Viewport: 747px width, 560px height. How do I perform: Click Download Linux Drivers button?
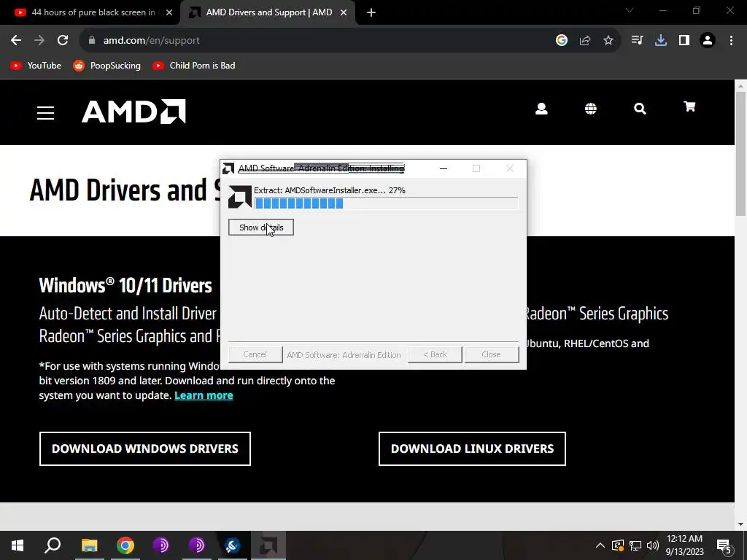472,448
